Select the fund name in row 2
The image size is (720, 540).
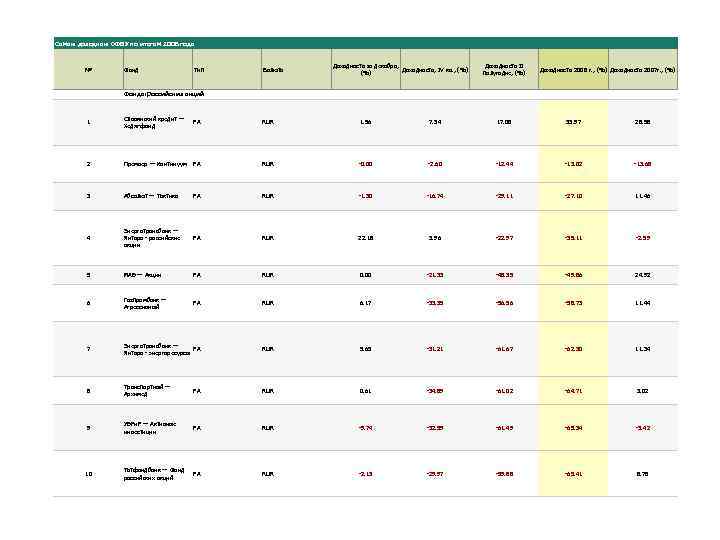coord(155,164)
